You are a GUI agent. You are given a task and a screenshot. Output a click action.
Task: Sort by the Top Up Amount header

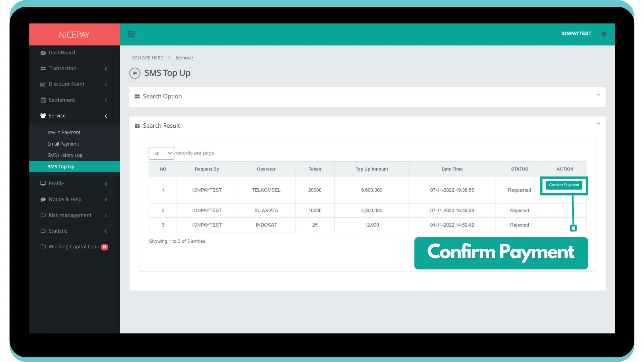[372, 169]
